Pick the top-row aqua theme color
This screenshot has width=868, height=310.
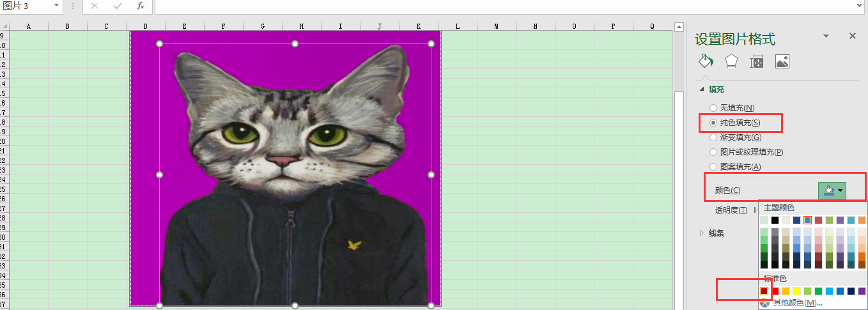click(851, 220)
